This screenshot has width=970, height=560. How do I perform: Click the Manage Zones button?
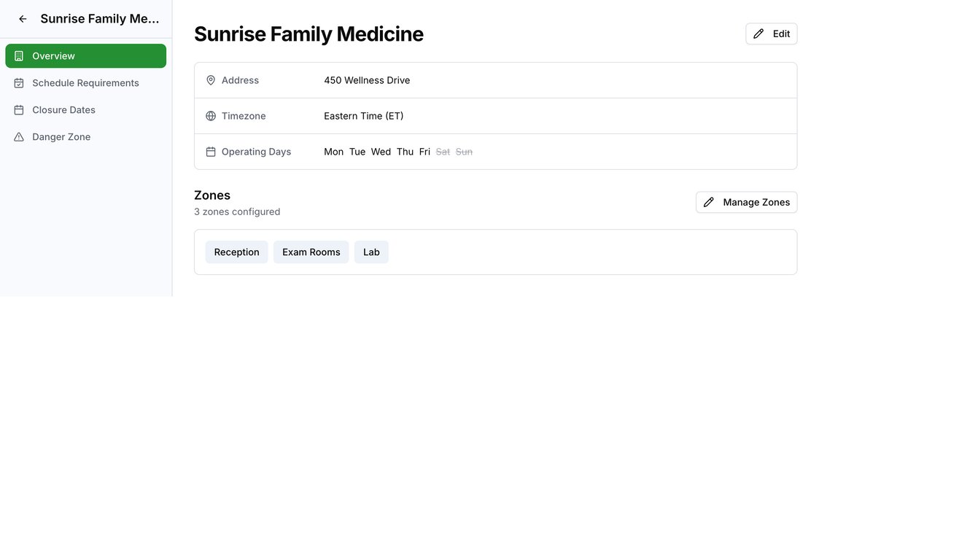[746, 203]
